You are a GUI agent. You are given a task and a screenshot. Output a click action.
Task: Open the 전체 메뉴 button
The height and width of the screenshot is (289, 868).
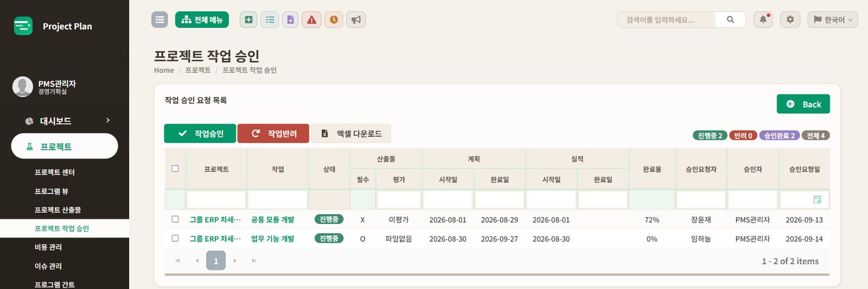pyautogui.click(x=202, y=20)
